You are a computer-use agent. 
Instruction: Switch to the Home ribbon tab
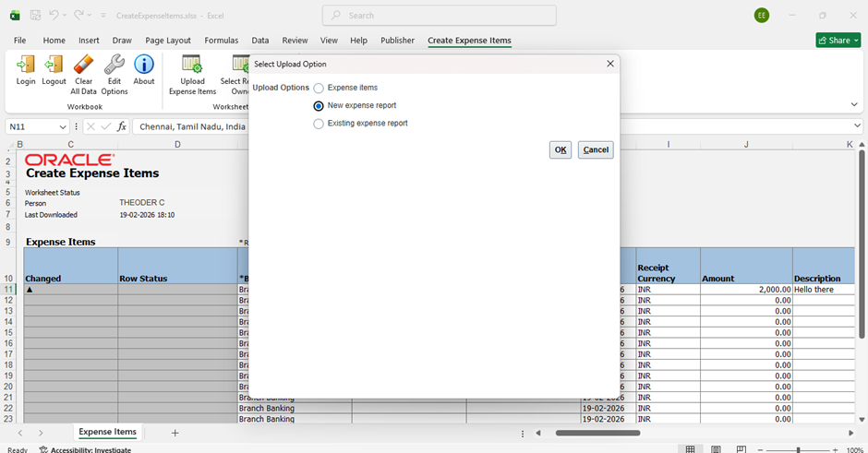pos(54,41)
